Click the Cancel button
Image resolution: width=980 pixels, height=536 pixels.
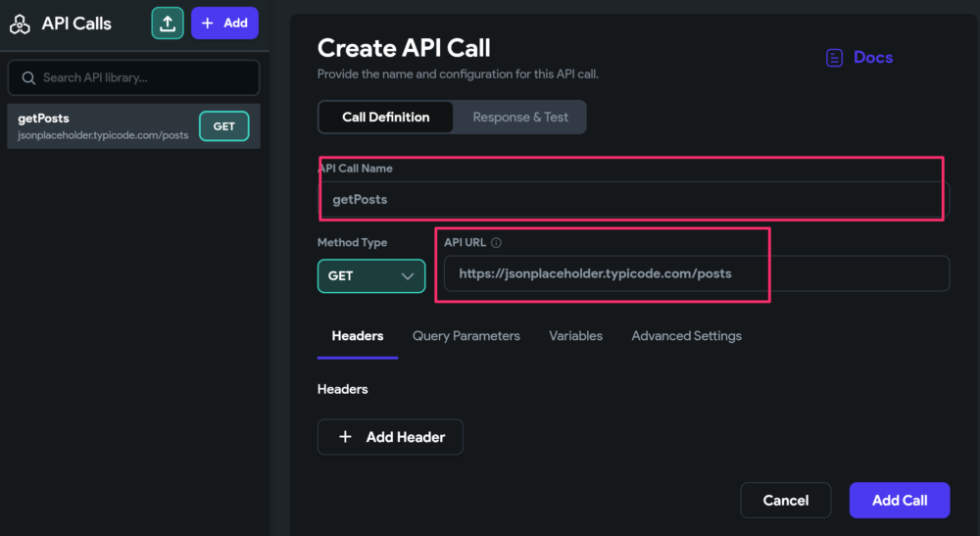(x=786, y=501)
